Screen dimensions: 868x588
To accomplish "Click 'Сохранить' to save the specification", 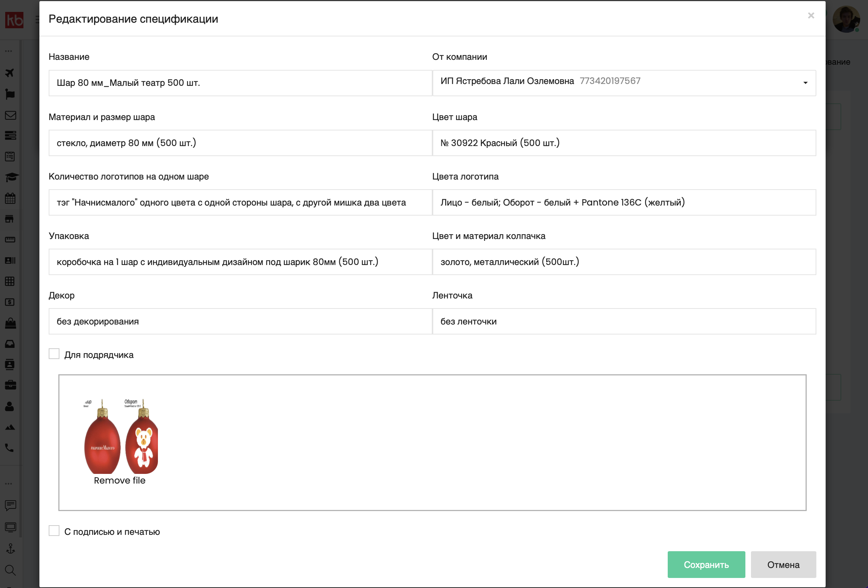I will coord(706,565).
